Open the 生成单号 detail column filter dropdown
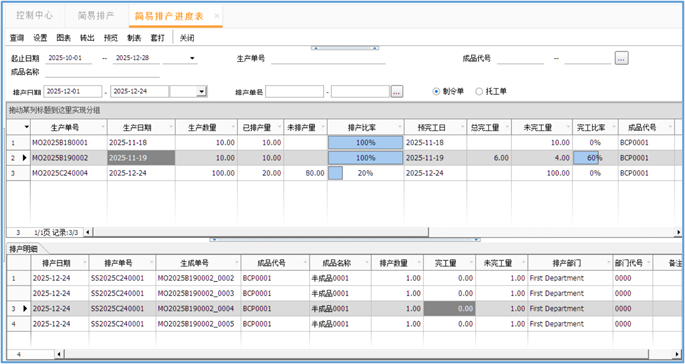Image resolution: width=685 pixels, height=364 pixels. point(236,263)
